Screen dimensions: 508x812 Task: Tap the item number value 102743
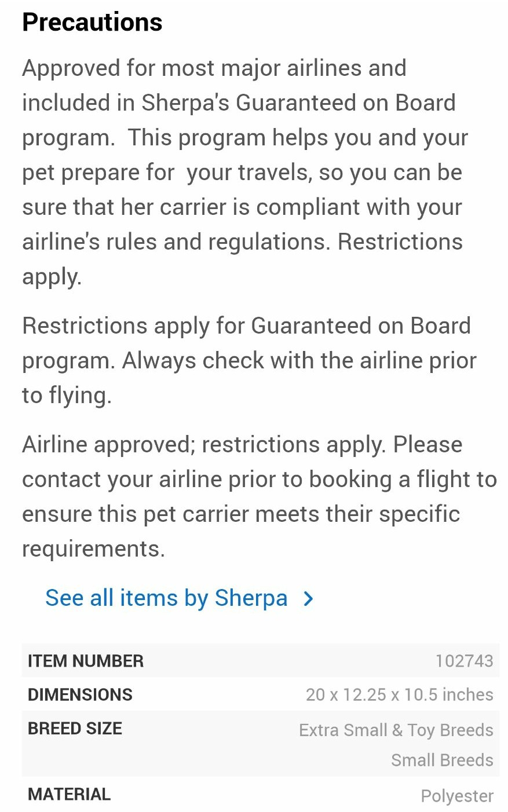(x=464, y=661)
